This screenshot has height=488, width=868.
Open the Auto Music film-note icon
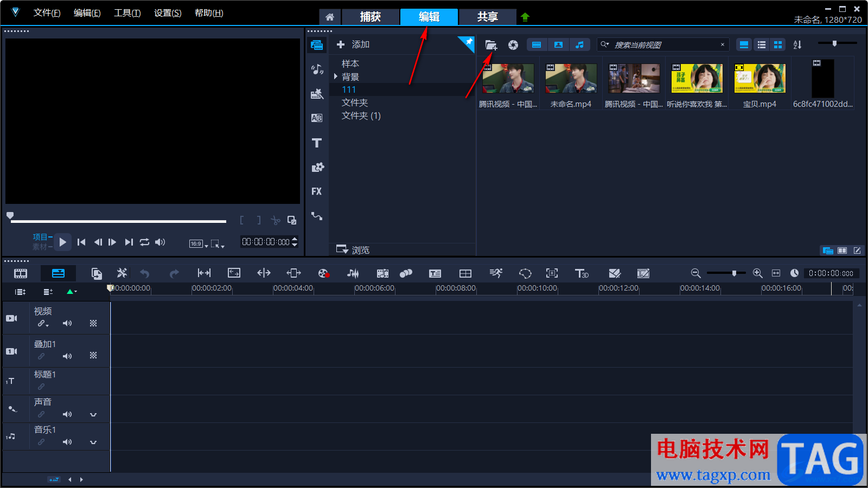(x=383, y=273)
